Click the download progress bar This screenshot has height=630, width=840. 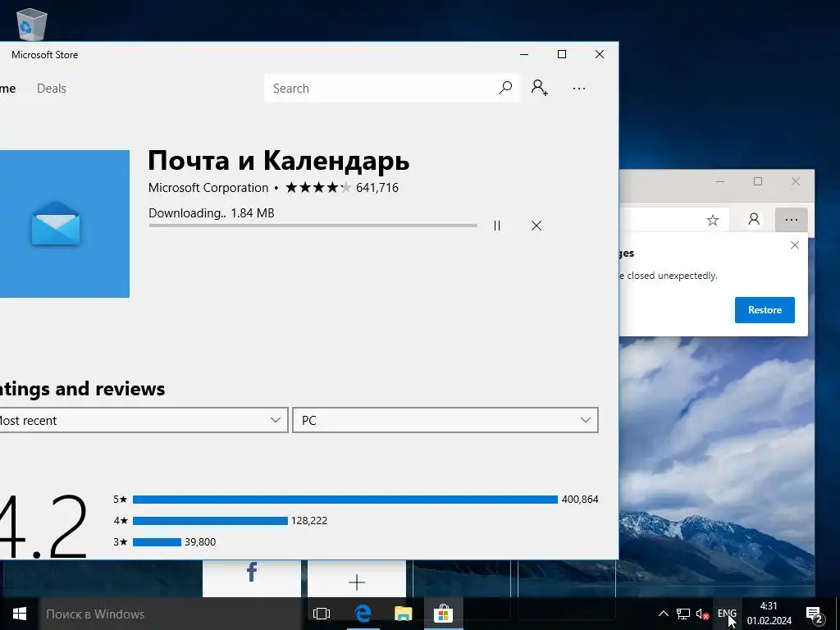tap(313, 226)
